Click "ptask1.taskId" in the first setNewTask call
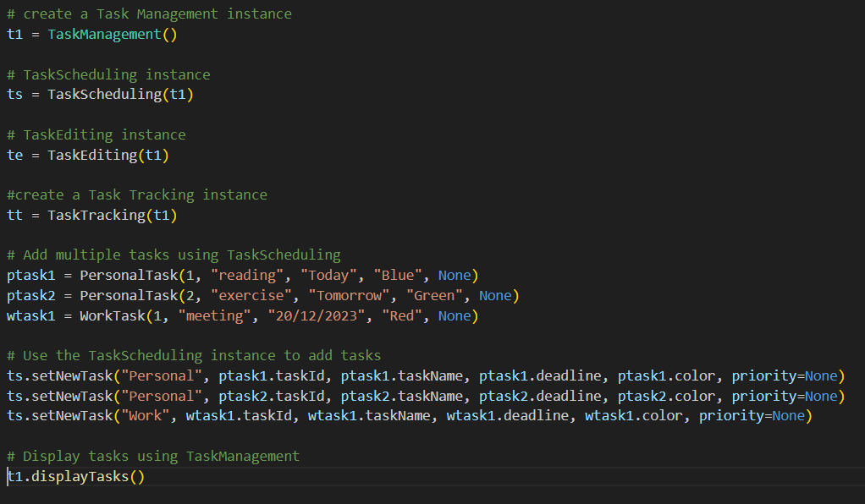The height and width of the screenshot is (504, 865). point(272,376)
